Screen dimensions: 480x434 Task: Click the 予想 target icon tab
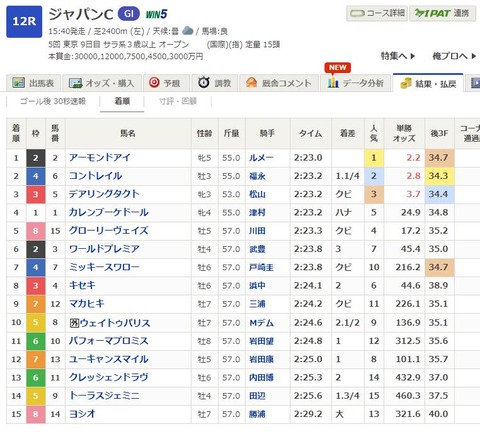pos(166,83)
